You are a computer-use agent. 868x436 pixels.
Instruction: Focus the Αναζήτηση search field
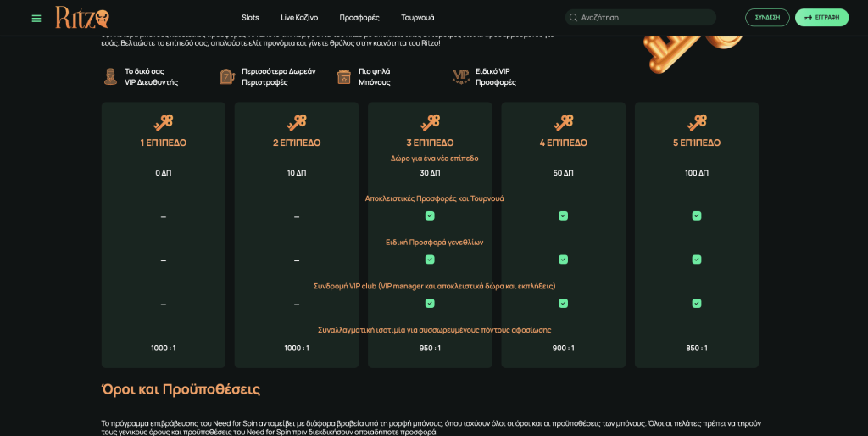point(644,18)
